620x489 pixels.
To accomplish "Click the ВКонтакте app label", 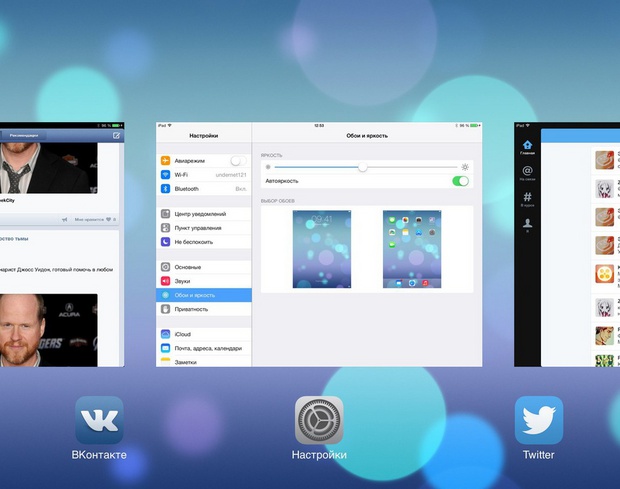I will click(99, 455).
